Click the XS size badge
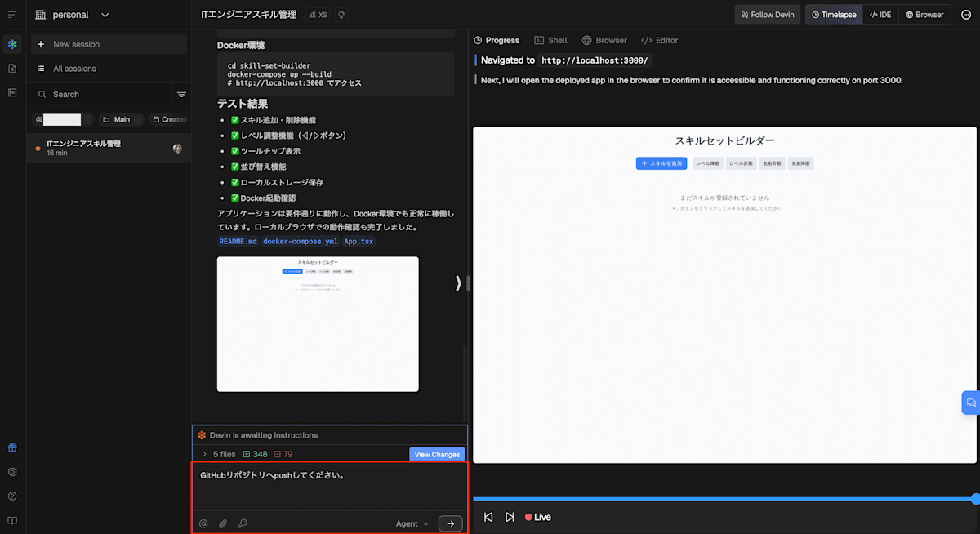 point(318,15)
